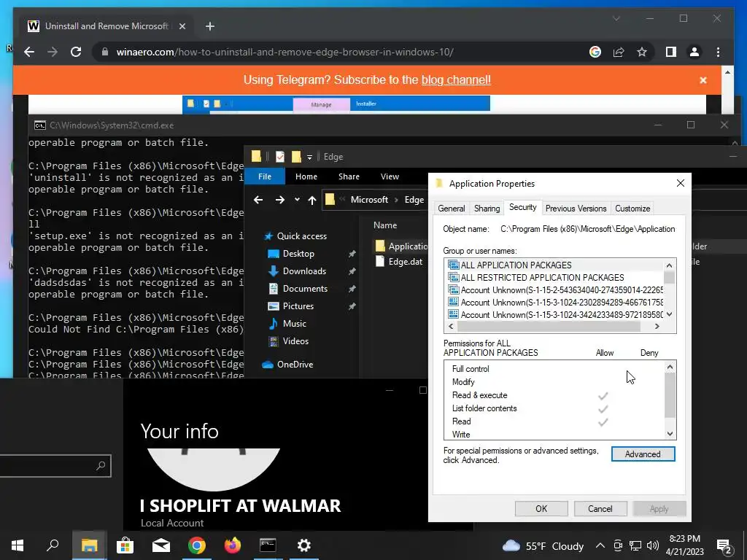
Task: Open Firefox from the taskbar
Action: click(233, 545)
